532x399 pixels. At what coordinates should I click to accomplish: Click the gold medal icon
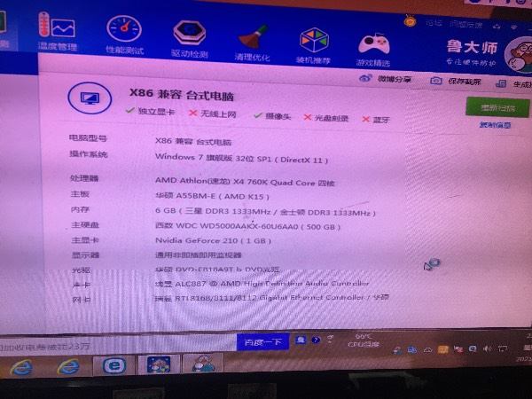411,21
